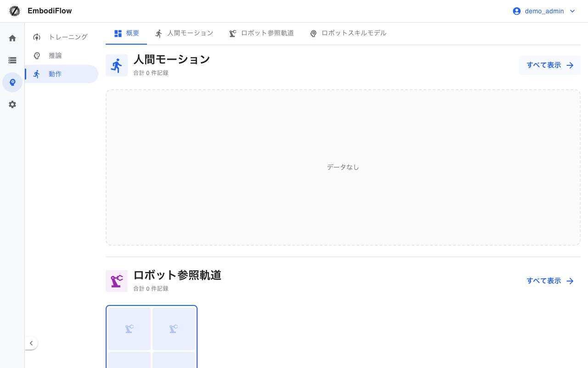Click 合計 0 件記録 under ロボット参照軌道
Image resolution: width=588 pixels, height=368 pixels.
[x=151, y=288]
